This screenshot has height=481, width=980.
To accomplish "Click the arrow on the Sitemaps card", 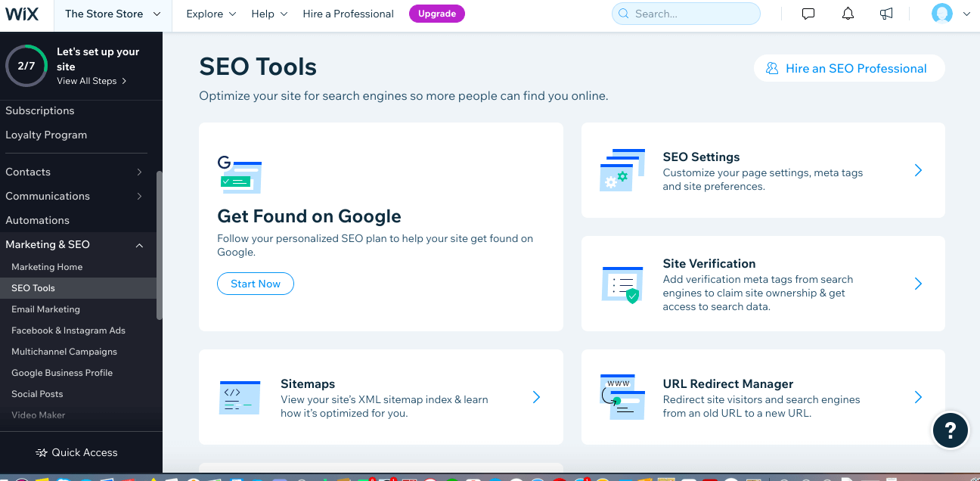I will pos(536,397).
